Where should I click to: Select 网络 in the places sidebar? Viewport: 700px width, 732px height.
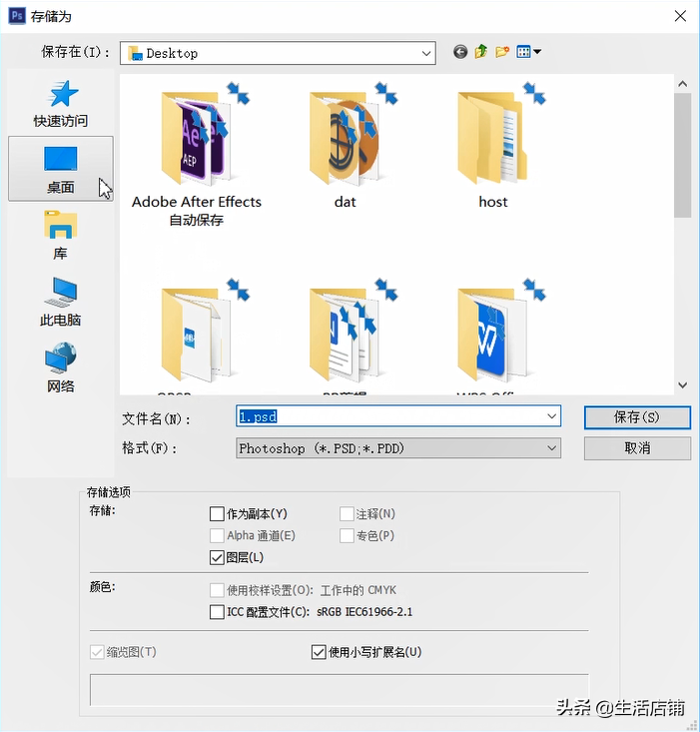coord(61,366)
